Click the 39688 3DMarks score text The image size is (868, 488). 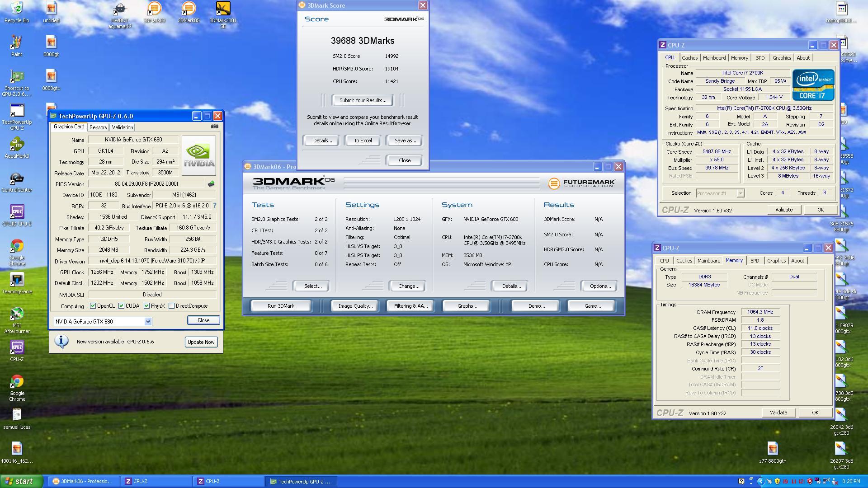tap(363, 41)
